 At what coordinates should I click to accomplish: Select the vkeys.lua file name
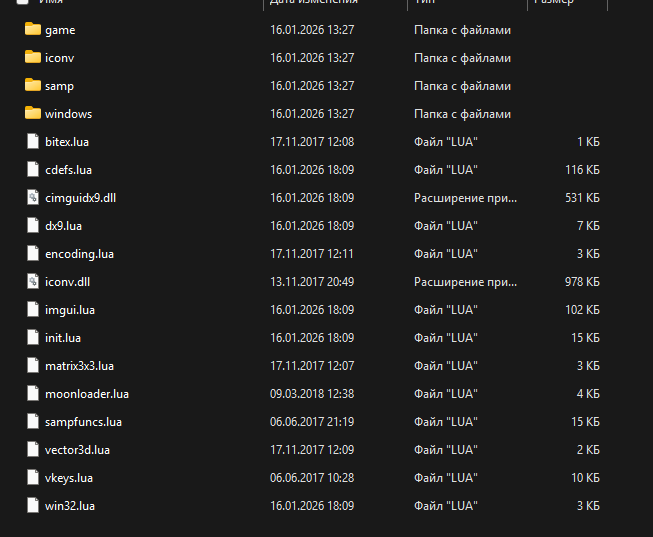coord(69,478)
